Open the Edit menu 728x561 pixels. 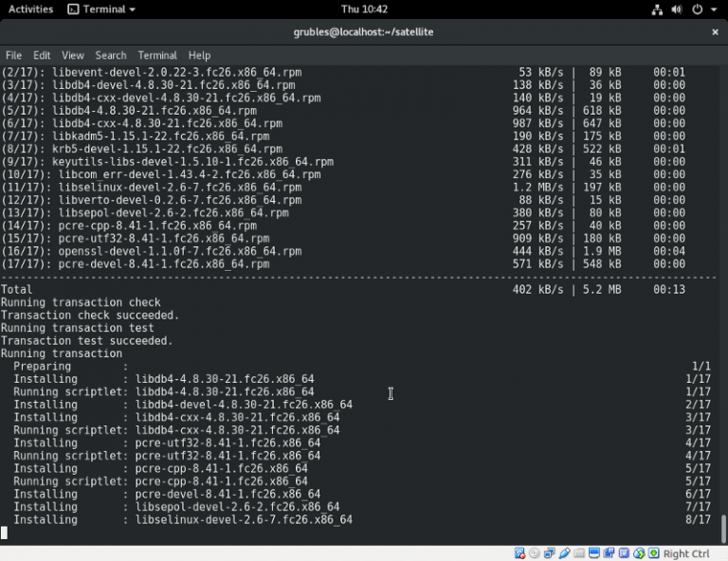[42, 56]
